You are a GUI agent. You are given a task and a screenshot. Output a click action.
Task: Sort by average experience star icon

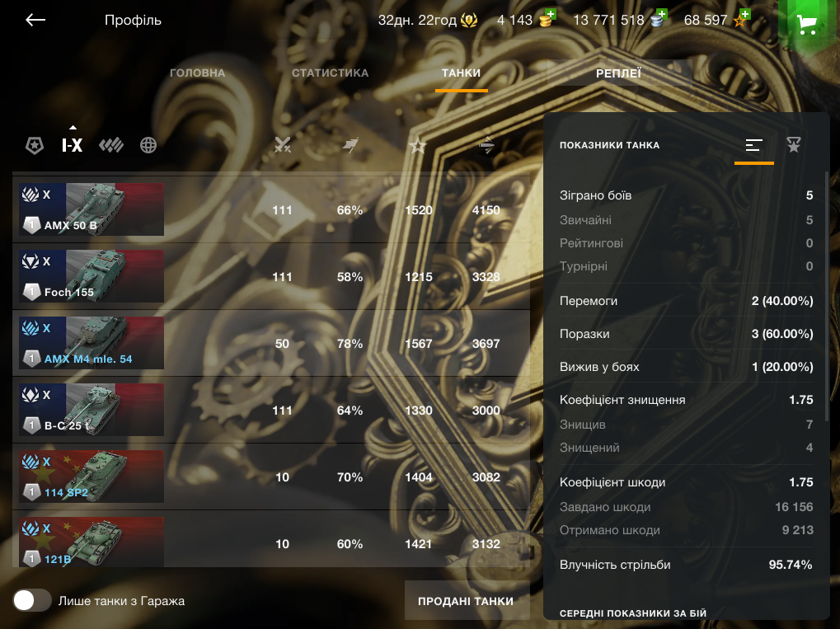[x=418, y=145]
